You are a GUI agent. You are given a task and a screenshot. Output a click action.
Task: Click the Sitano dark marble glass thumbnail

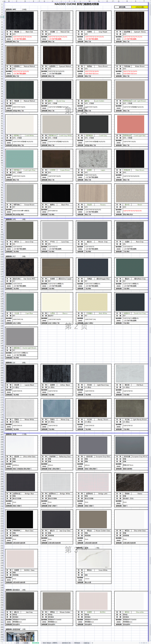click(130, 483)
